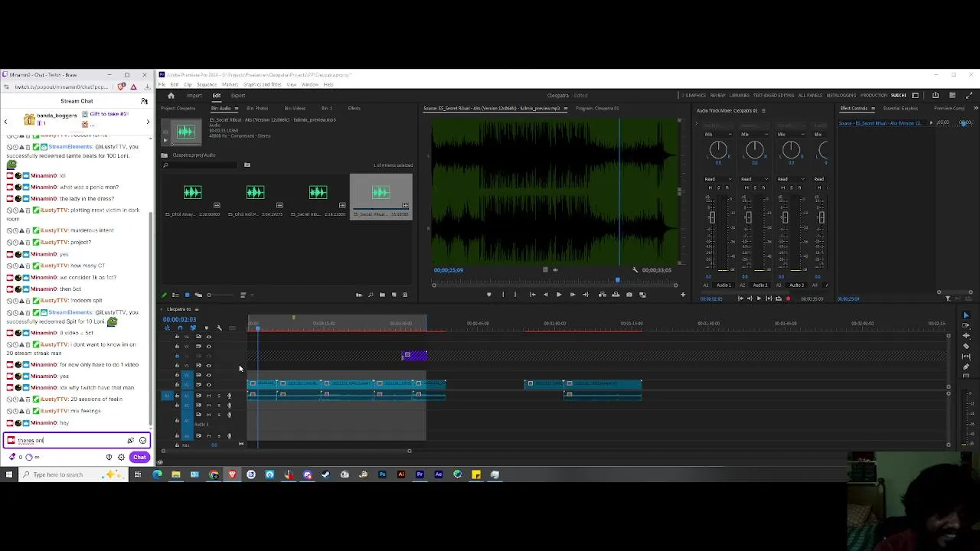Toggle linked selection in timeline header
Image resolution: width=980 pixels, height=551 pixels.
click(193, 328)
